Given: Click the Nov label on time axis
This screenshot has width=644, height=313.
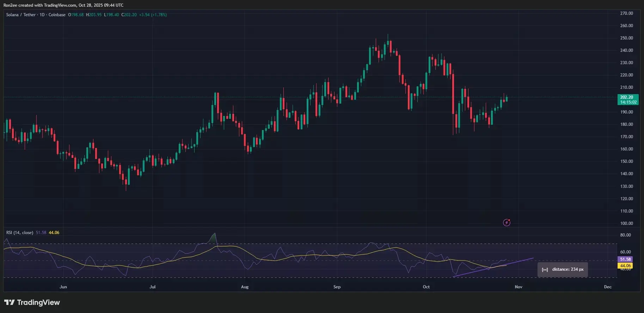Looking at the screenshot, I should click(518, 287).
